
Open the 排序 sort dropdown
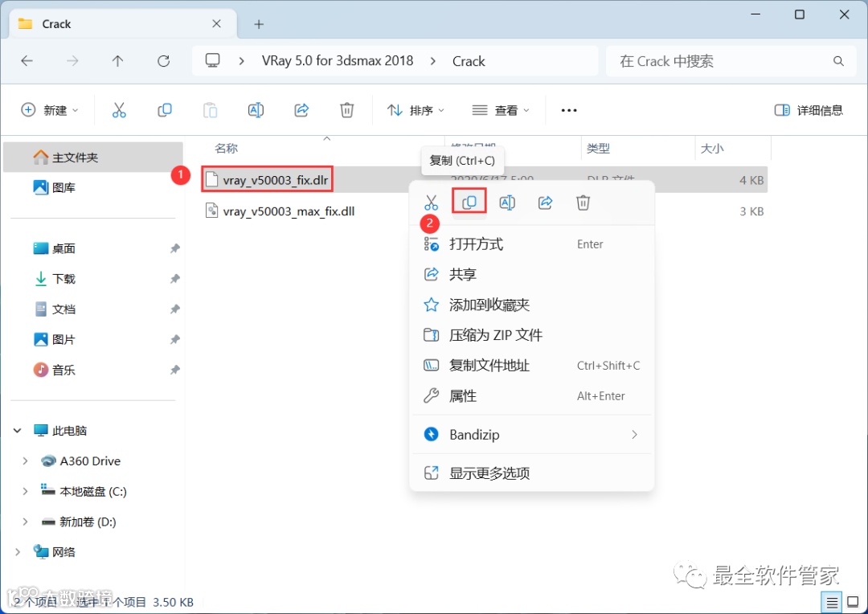(x=416, y=110)
